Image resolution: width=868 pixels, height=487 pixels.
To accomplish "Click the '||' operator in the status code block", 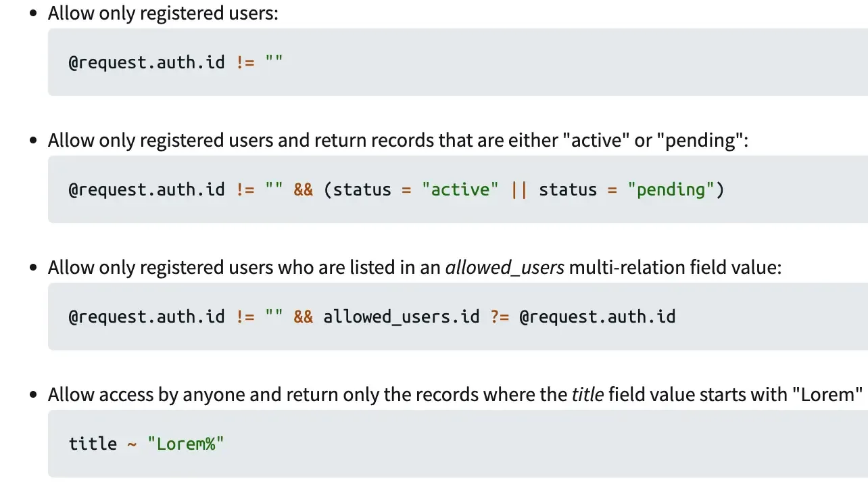I will [519, 189].
